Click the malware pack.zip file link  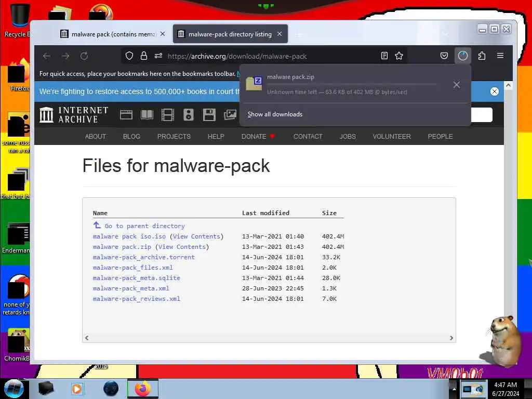[122, 247]
